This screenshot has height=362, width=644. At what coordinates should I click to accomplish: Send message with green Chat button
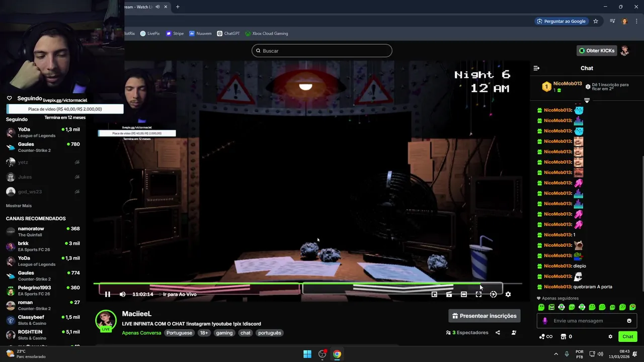coord(628,336)
